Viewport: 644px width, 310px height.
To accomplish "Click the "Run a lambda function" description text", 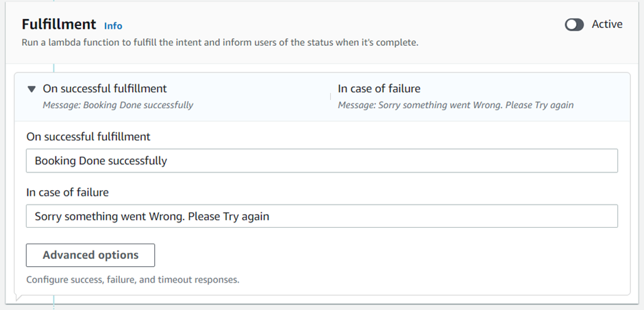I will pos(220,42).
